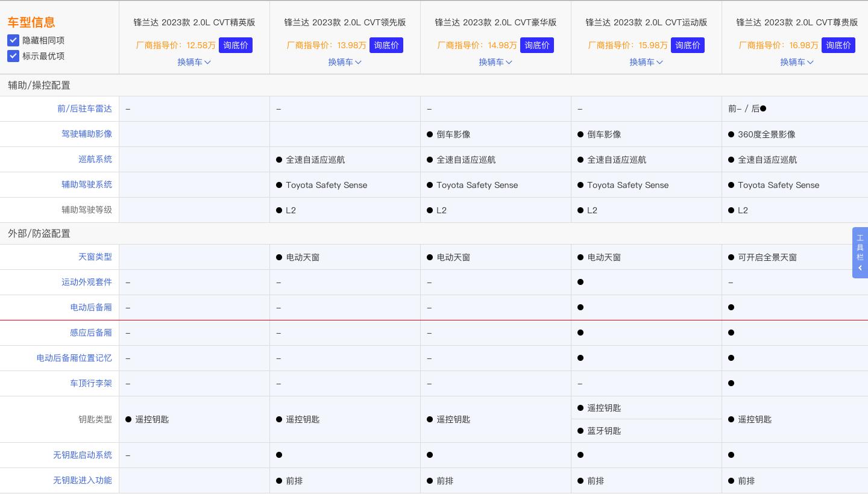This screenshot has height=494, width=868.
Task: Click the 驾驶辅助影像 link
Action: 87,134
